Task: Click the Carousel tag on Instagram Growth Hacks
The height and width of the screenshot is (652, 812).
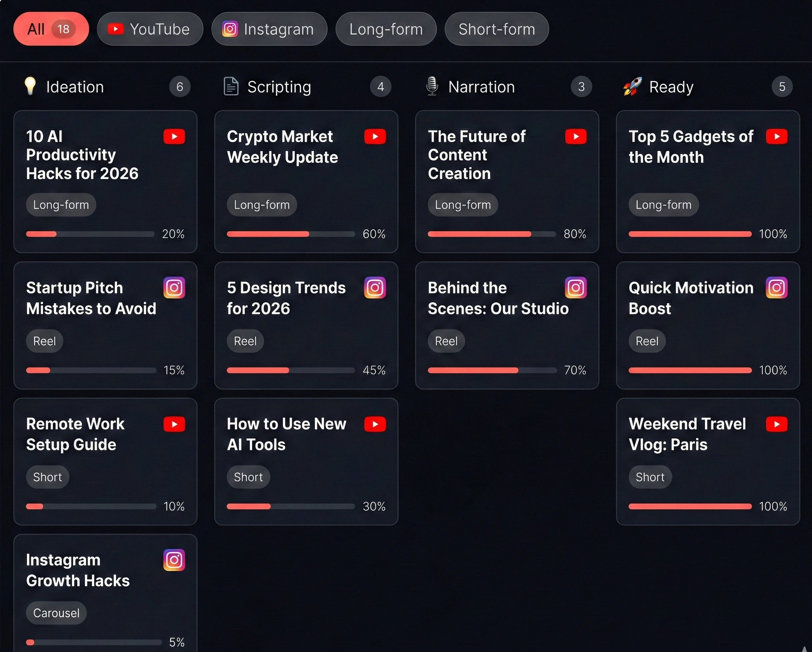Action: pos(56,613)
